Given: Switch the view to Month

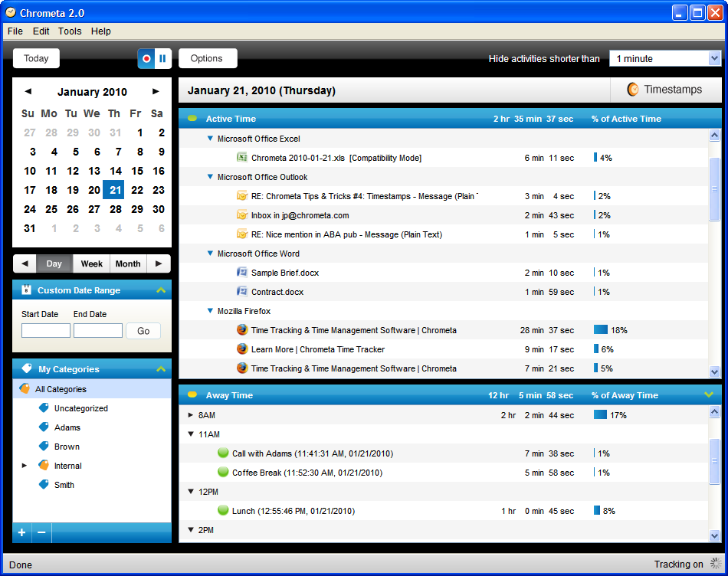Looking at the screenshot, I should pos(127,263).
